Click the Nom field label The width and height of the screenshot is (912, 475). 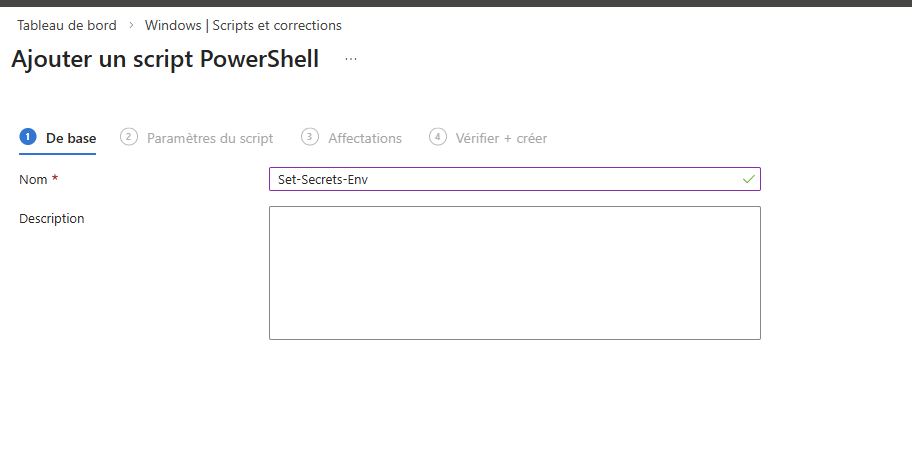click(33, 179)
